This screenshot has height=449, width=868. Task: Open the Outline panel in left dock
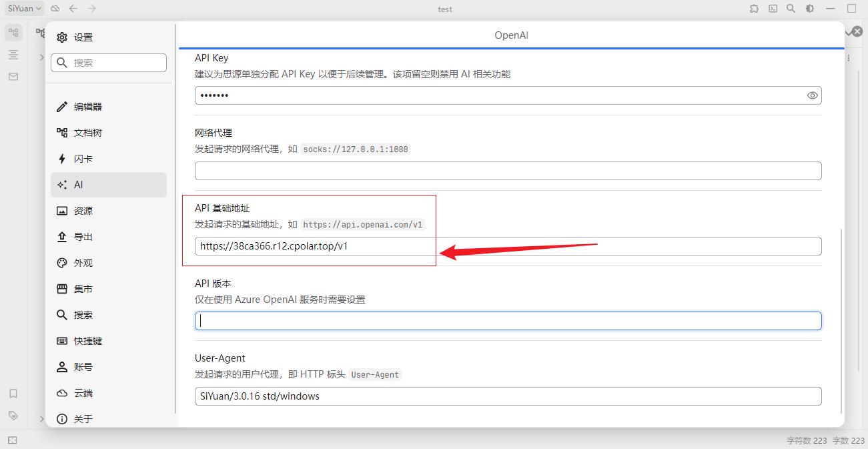pos(13,55)
